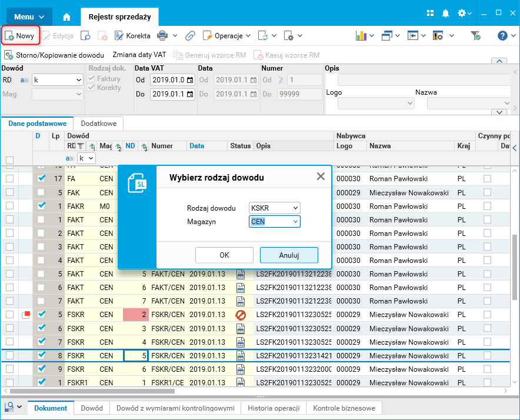The width and height of the screenshot is (520, 420).
Task: Click the printer icon in toolbar
Action: coord(162,35)
